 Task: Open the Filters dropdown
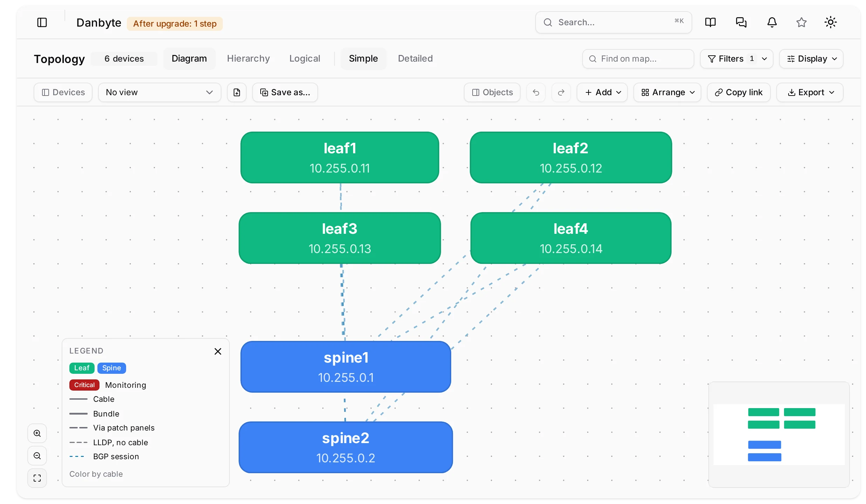737,59
